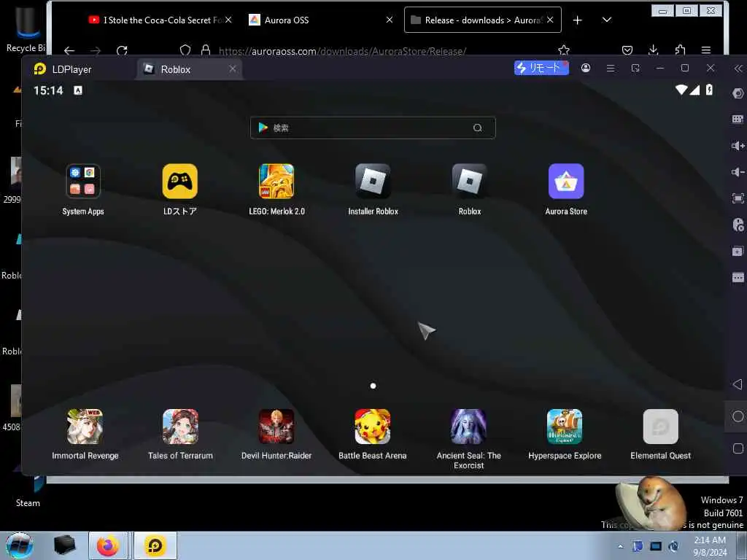Image resolution: width=747 pixels, height=560 pixels.
Task: Open Firefox downloads panel
Action: click(654, 50)
